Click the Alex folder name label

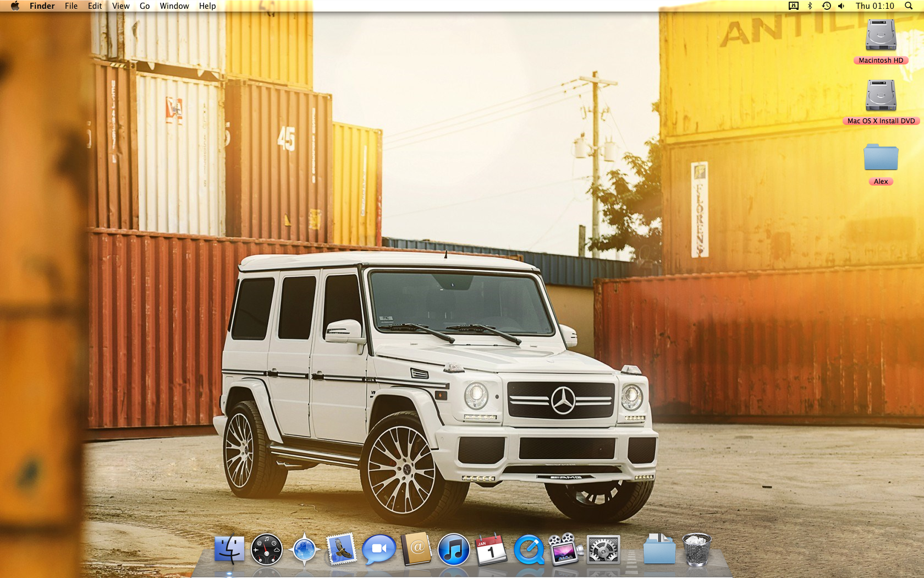(881, 182)
